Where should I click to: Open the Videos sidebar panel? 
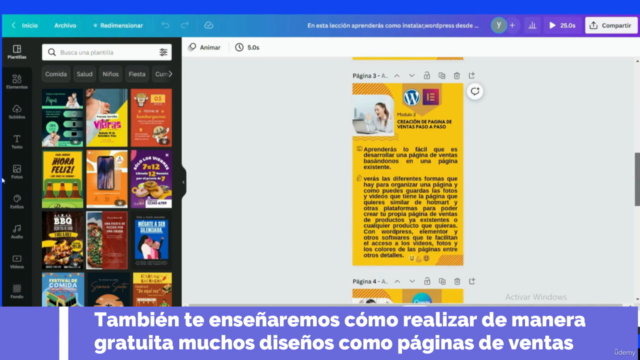point(17,261)
